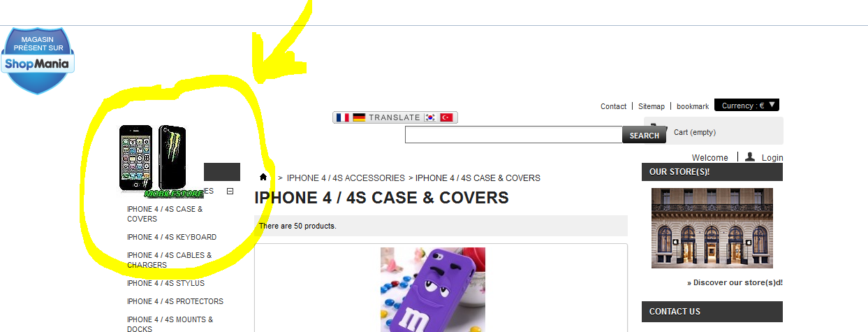Click the ShopMania badge
The width and height of the screenshot is (868, 332).
[38, 61]
